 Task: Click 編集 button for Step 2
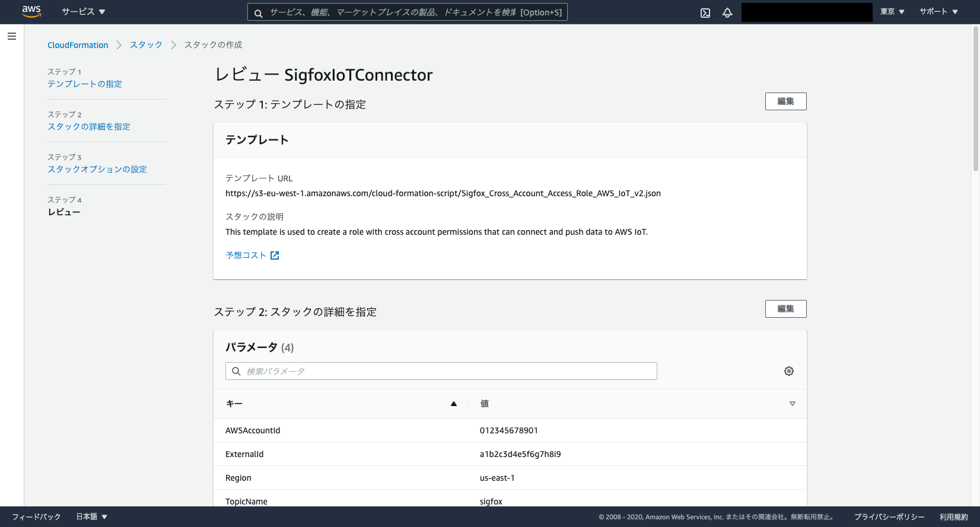785,309
